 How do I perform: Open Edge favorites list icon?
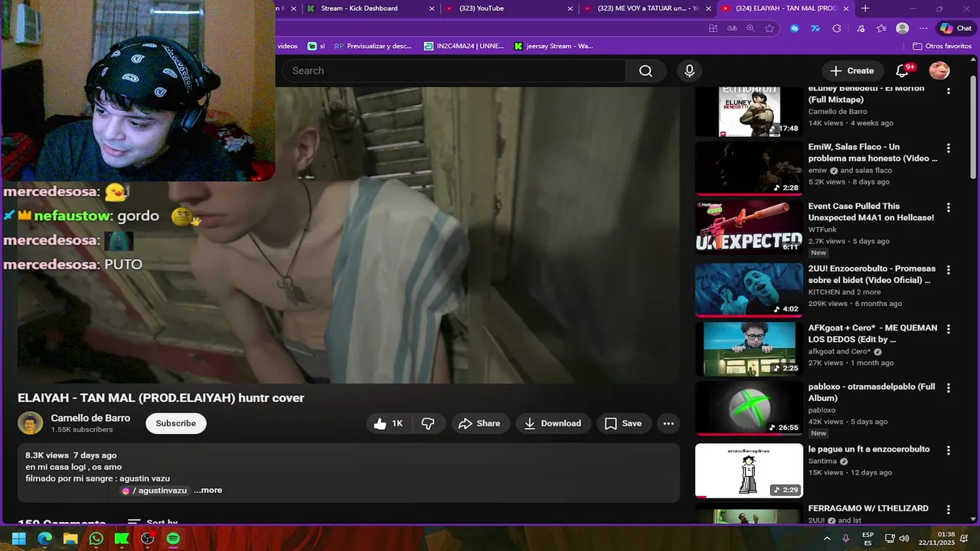pyautogui.click(x=881, y=28)
